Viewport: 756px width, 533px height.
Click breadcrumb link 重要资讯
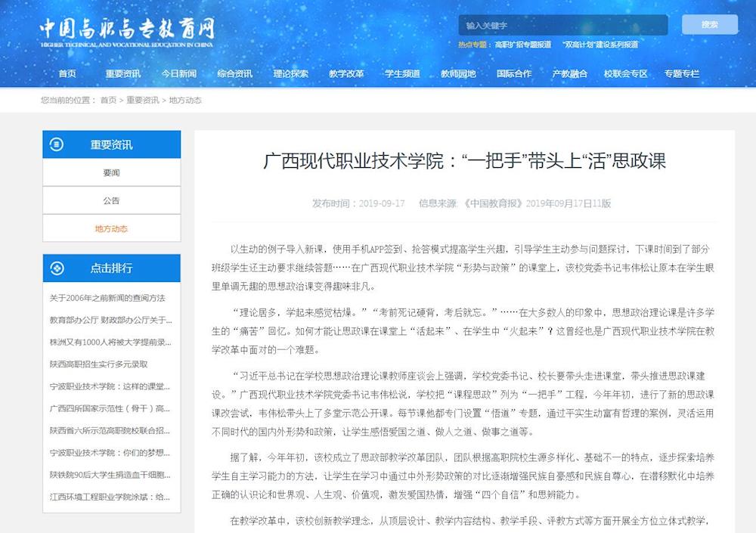point(142,100)
